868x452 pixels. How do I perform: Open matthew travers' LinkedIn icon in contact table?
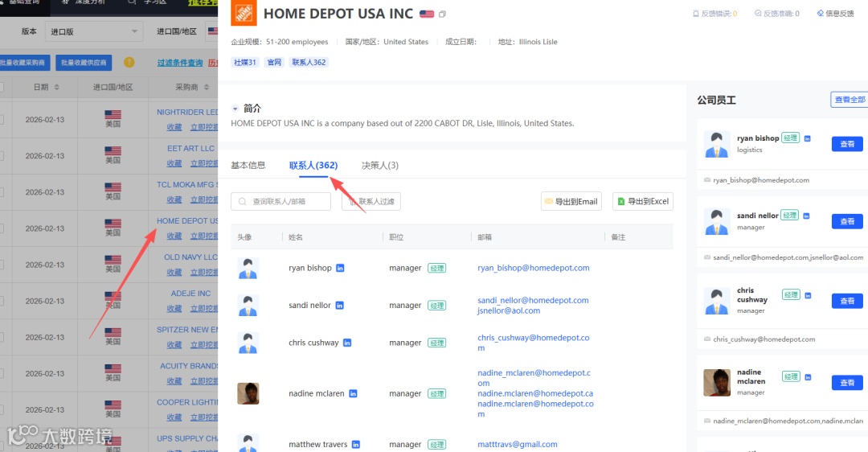[x=356, y=444]
